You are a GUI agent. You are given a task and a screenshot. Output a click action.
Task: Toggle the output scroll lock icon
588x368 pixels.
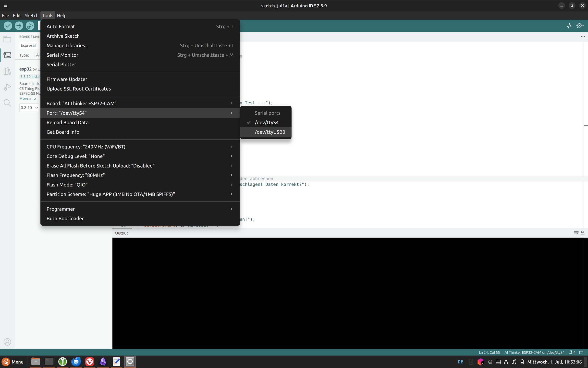583,233
